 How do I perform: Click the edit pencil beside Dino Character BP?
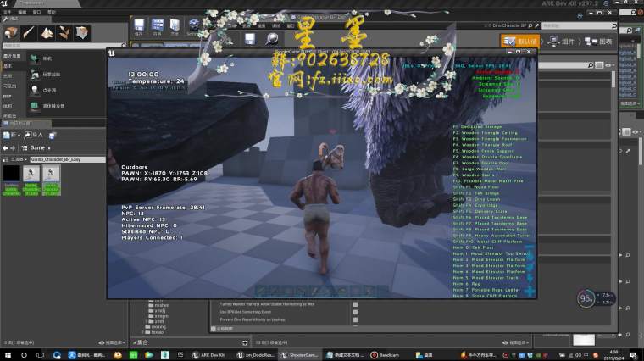pyautogui.click(x=536, y=25)
